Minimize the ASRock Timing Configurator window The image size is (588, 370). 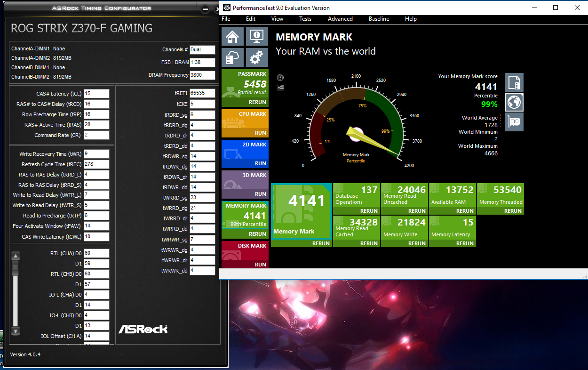pos(205,9)
